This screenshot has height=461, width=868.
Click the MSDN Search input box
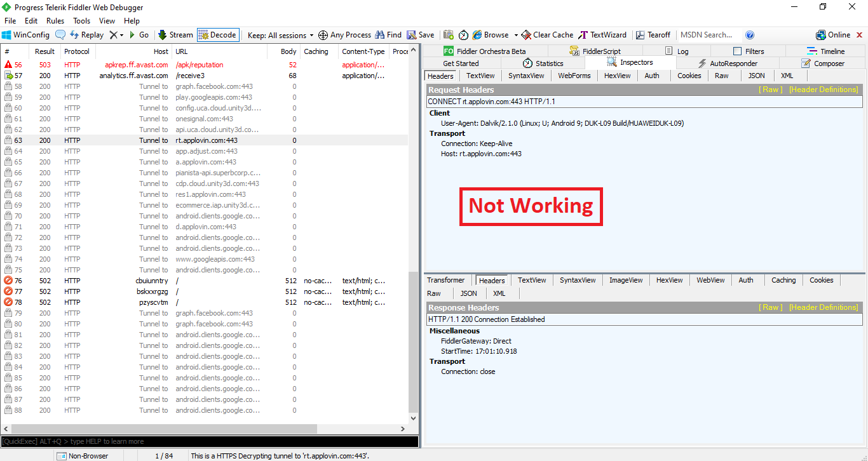[709, 35]
